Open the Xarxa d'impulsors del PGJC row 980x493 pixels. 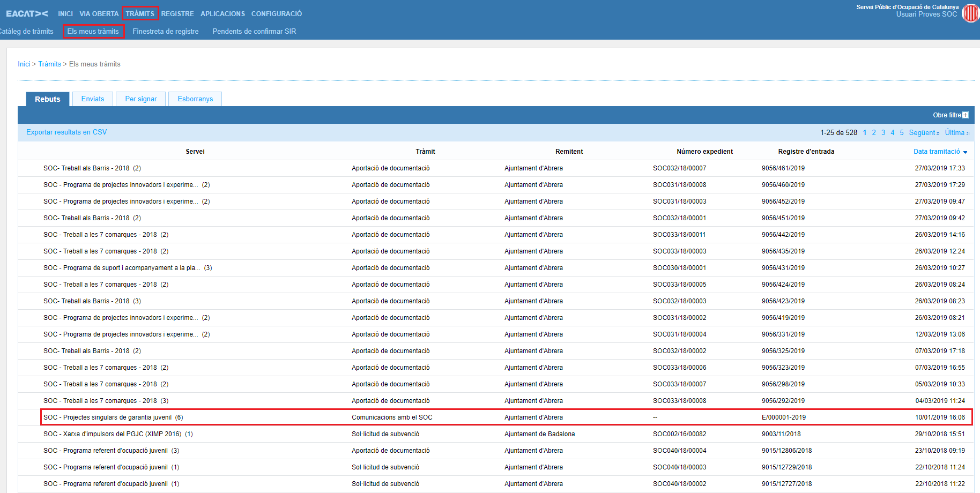point(112,434)
